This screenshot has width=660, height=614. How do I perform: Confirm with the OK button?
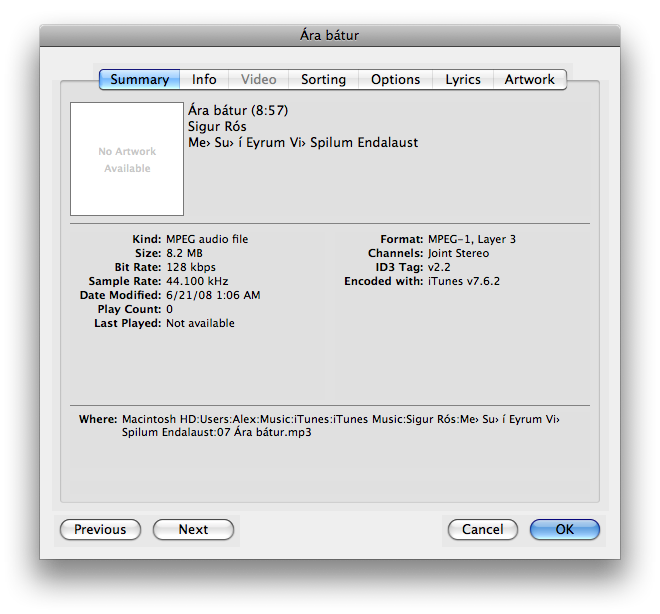564,529
